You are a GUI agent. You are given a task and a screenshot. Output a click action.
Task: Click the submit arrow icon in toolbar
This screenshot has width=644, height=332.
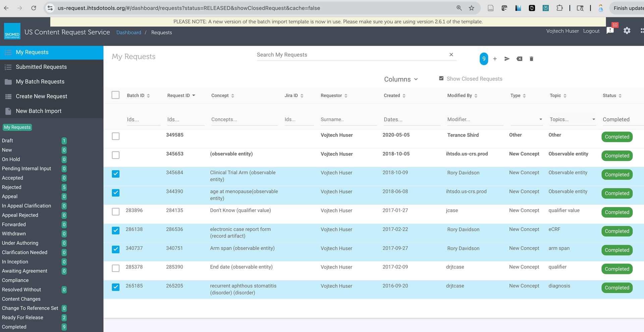point(507,59)
